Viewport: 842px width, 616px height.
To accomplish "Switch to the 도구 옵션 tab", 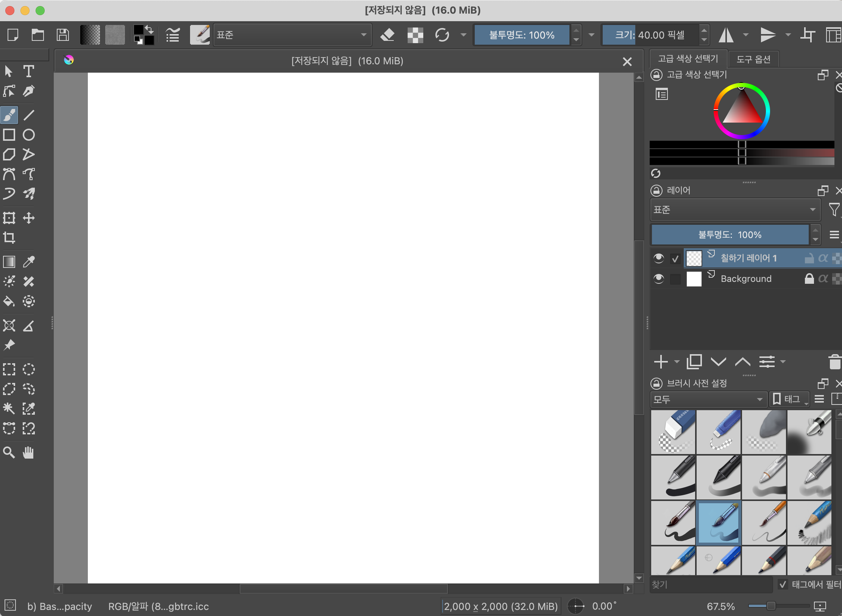I will pyautogui.click(x=753, y=59).
